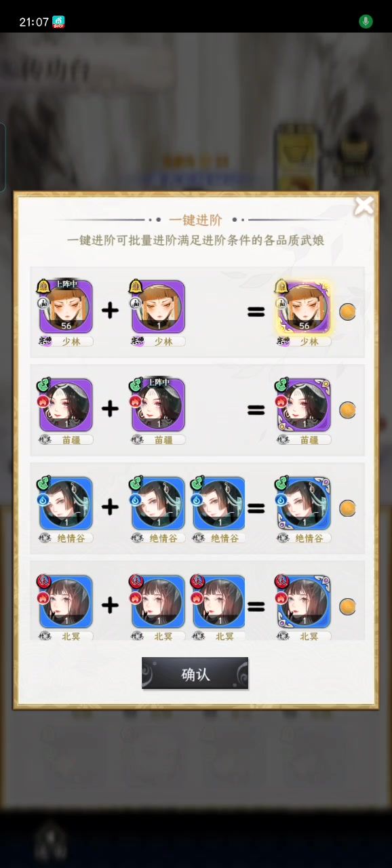
Task: Select the 苗疆 card marked 上阵中
Action: coord(157,405)
